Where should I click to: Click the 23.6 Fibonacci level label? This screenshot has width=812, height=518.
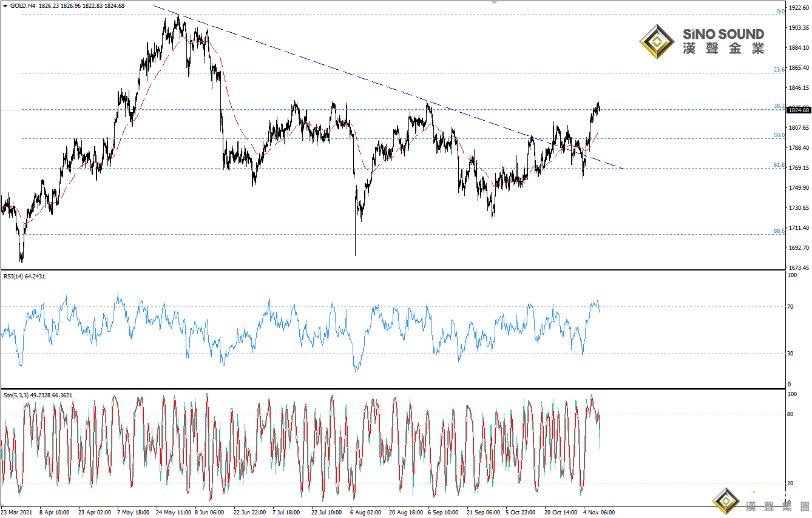(x=779, y=70)
